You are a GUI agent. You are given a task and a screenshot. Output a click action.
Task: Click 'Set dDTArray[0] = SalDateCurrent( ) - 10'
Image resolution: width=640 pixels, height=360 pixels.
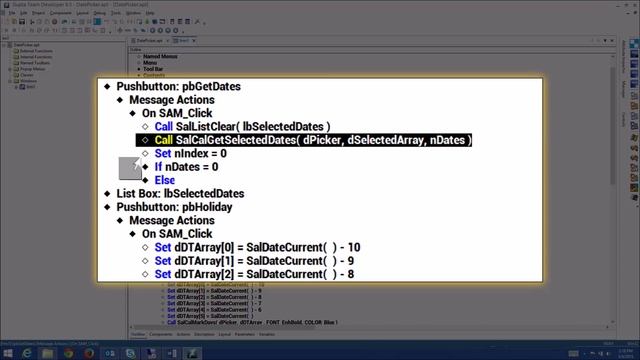pyautogui.click(x=258, y=247)
